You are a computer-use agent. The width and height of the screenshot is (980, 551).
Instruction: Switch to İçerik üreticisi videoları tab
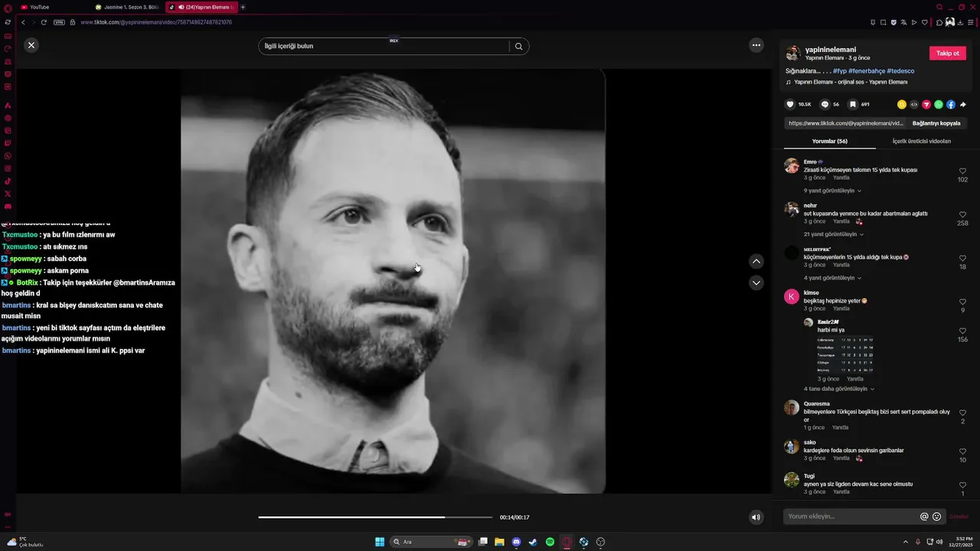(x=922, y=142)
